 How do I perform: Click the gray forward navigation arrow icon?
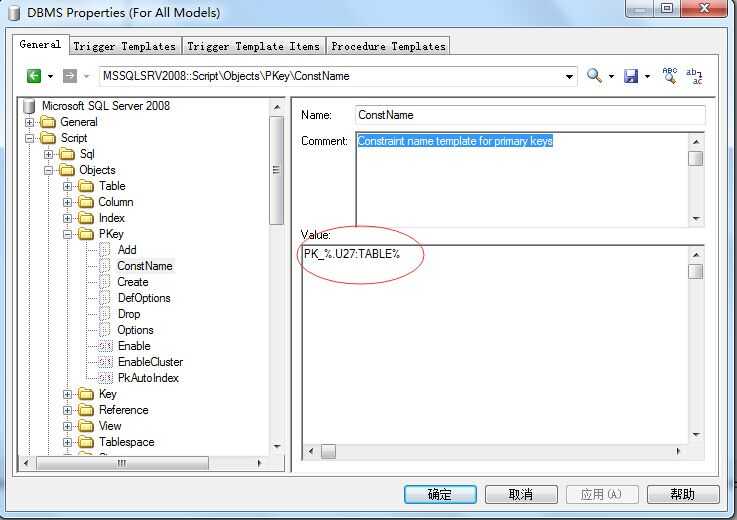coord(70,76)
